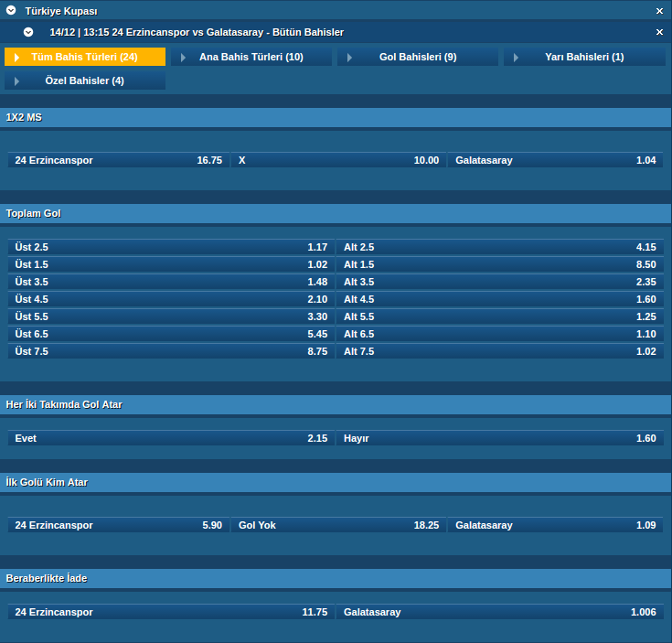Screen dimensions: 672x643
Task: Bet Evet on both teams scoring
Action: pos(171,438)
